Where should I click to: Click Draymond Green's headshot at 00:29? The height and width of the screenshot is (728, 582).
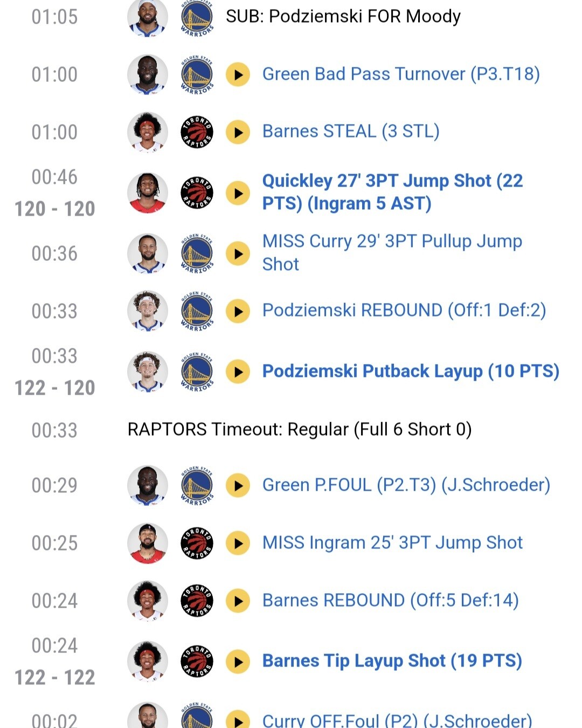click(x=148, y=485)
